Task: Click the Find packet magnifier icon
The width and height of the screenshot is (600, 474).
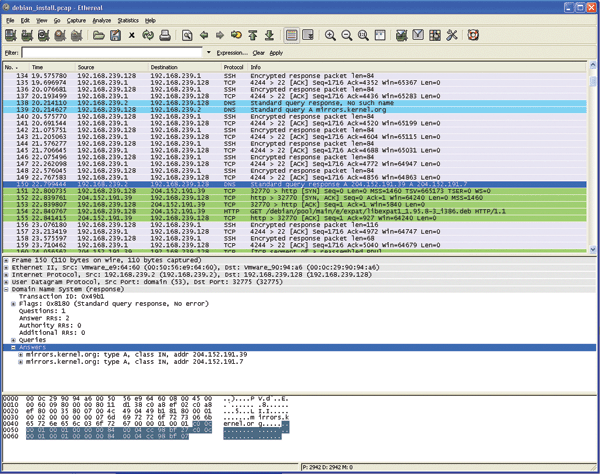Action: (x=187, y=35)
